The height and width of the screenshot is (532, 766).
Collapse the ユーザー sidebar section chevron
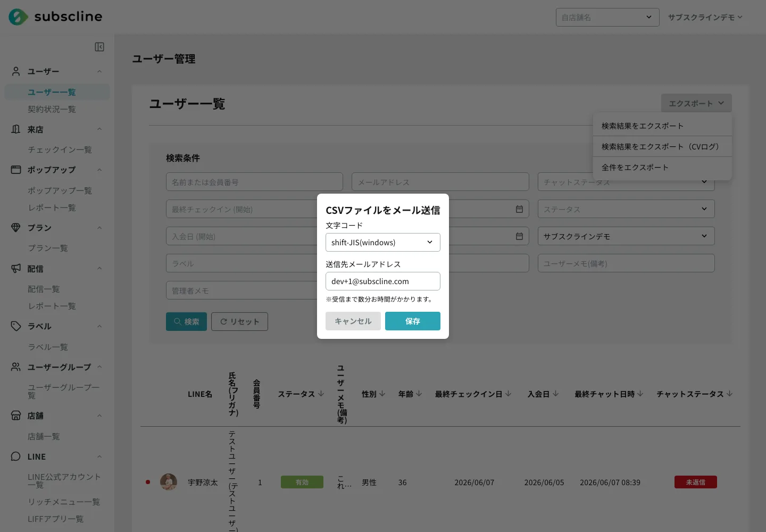99,71
